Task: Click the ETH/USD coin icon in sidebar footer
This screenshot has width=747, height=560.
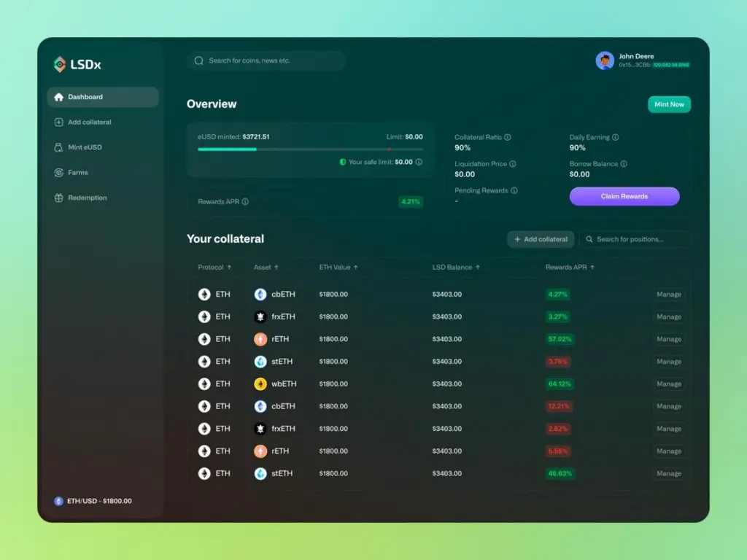Action: pos(58,501)
